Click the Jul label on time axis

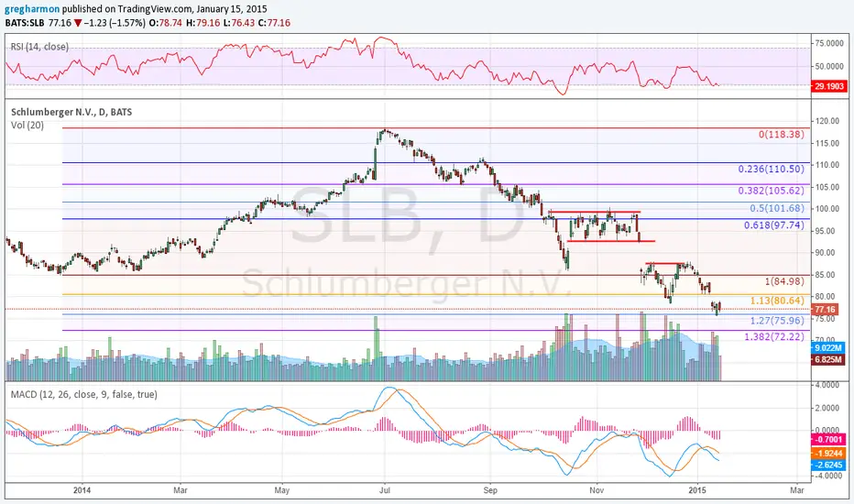point(385,490)
